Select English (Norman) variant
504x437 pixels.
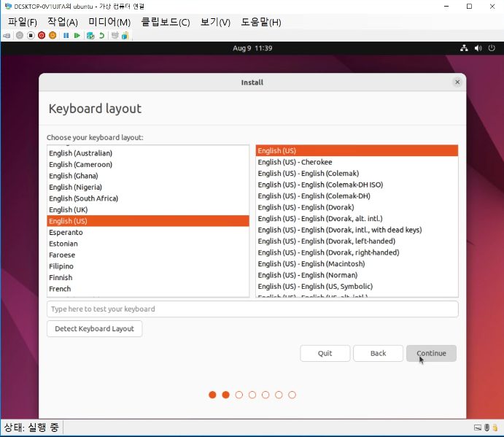[x=357, y=275]
